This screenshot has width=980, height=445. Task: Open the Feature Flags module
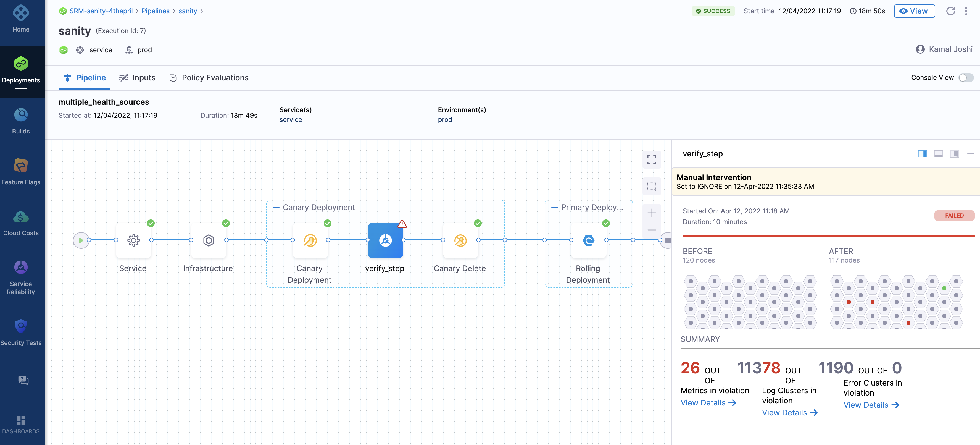click(20, 171)
